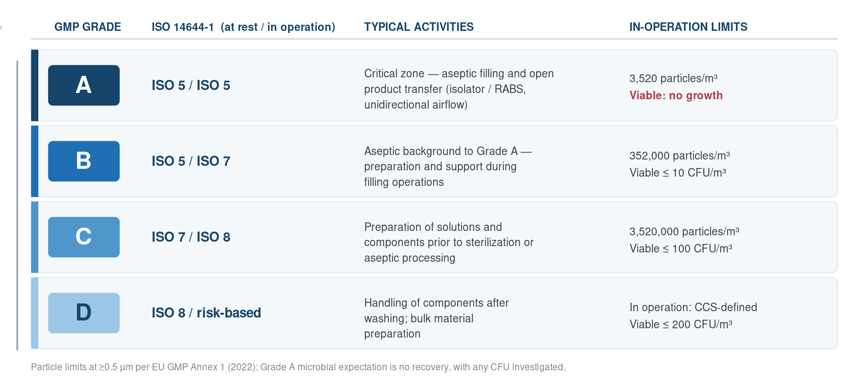Click the Grade A badge
Image resolution: width=868 pixels, height=387 pixels.
coord(84,85)
